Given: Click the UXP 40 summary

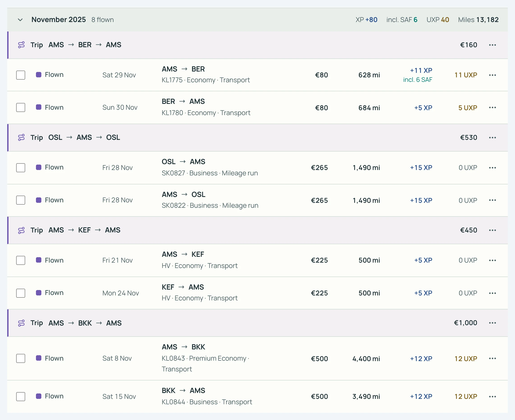Looking at the screenshot, I should (x=438, y=20).
